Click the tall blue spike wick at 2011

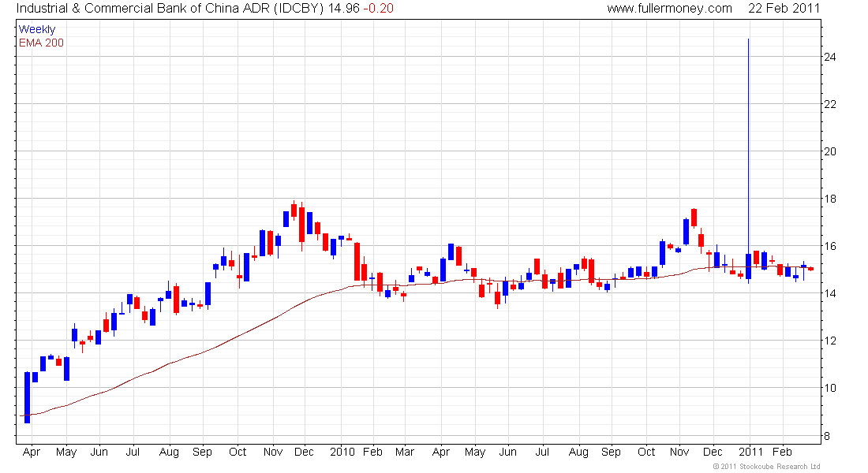tap(748, 147)
